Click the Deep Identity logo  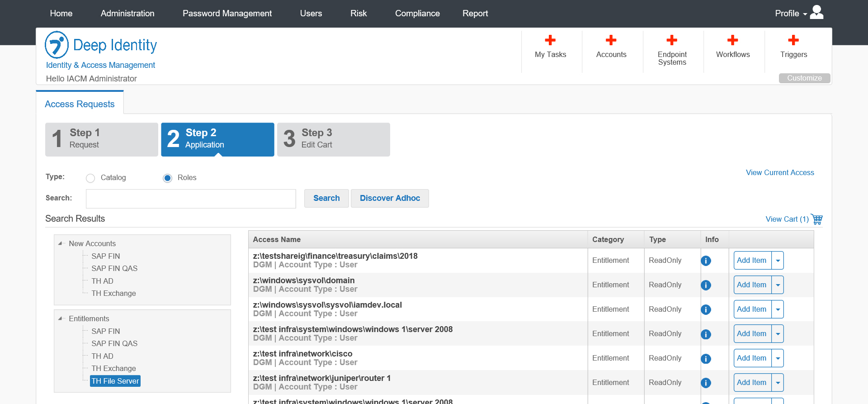tap(57, 45)
